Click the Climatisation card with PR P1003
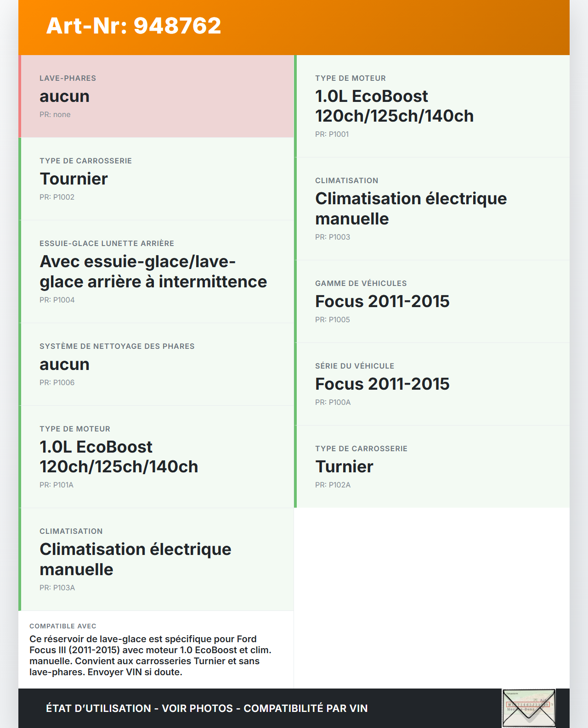588x728 pixels. 432,209
